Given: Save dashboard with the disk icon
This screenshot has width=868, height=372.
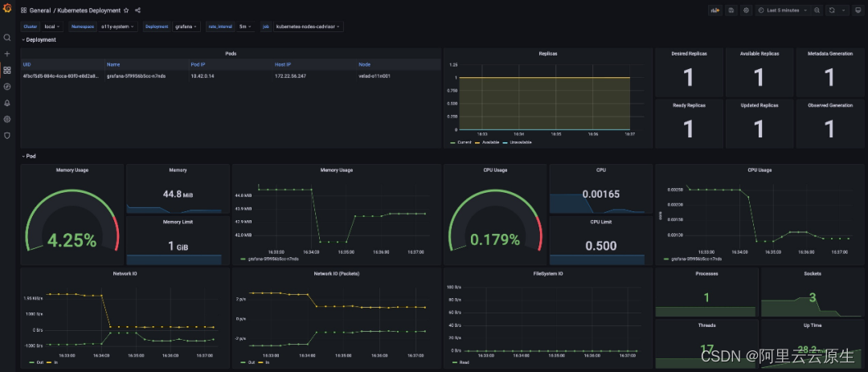Looking at the screenshot, I should pyautogui.click(x=731, y=10).
